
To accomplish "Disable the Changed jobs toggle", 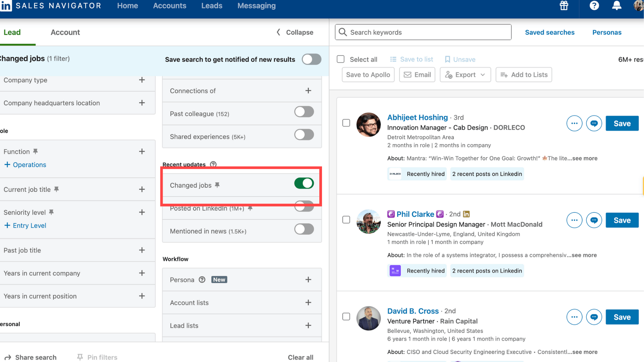I will 304,183.
